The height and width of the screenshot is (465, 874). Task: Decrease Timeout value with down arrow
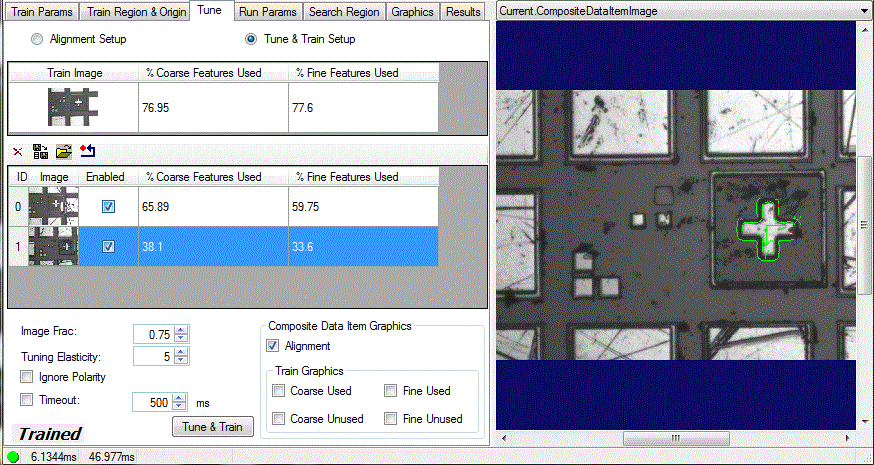(x=179, y=405)
